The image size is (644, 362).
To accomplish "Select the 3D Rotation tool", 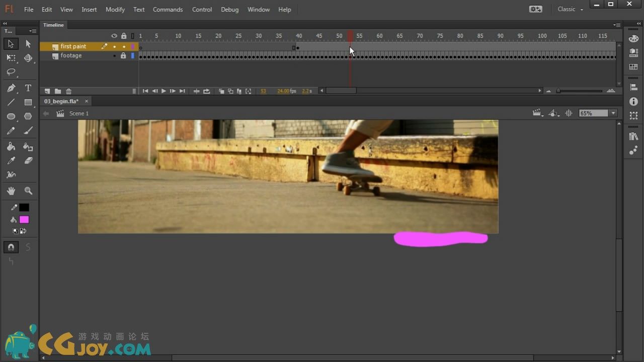I will click(28, 58).
